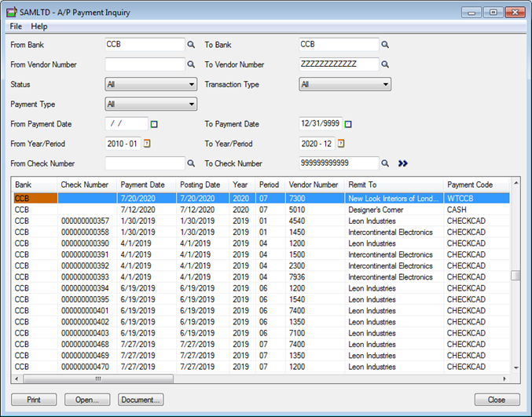Click the Posting Date column header
Screen dimensions: 532x417
pyautogui.click(x=203, y=185)
